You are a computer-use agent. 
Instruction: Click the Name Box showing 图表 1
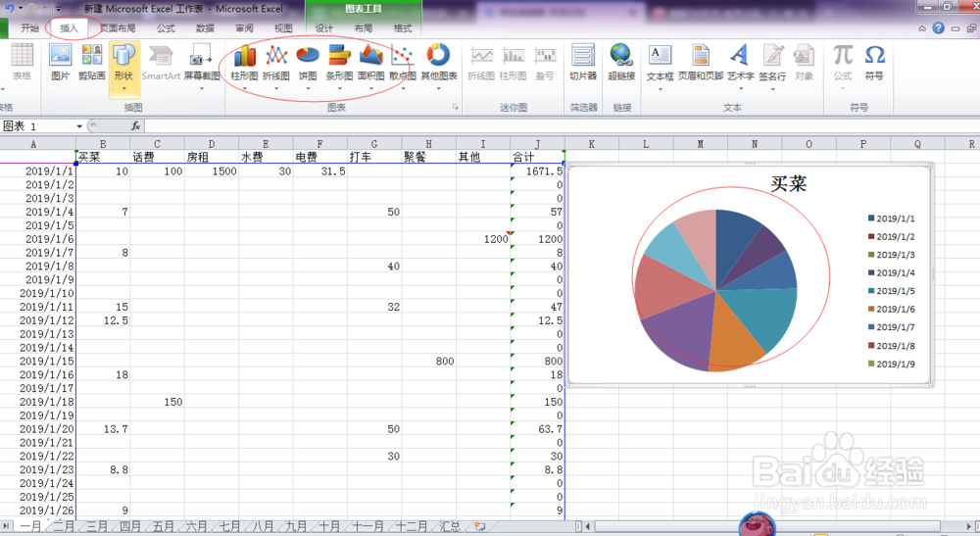click(x=37, y=126)
